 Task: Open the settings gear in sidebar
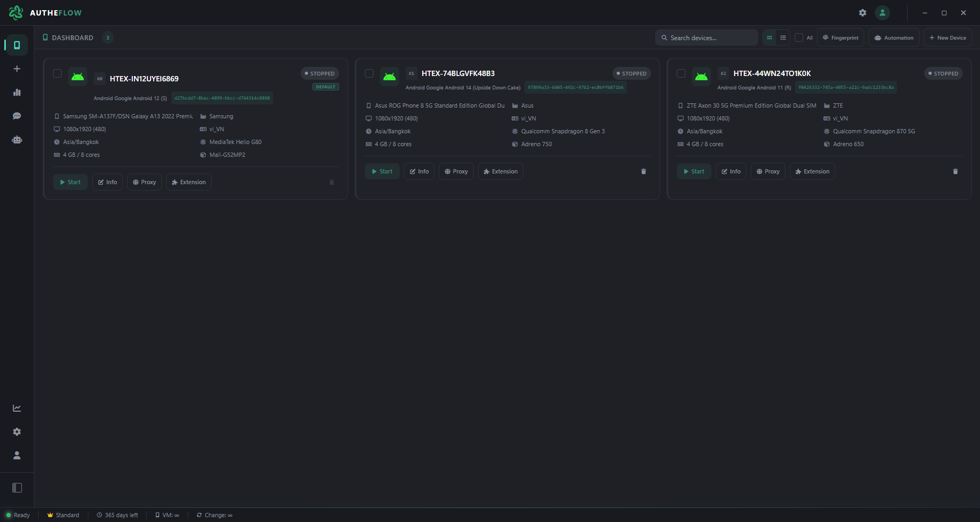pyautogui.click(x=17, y=432)
